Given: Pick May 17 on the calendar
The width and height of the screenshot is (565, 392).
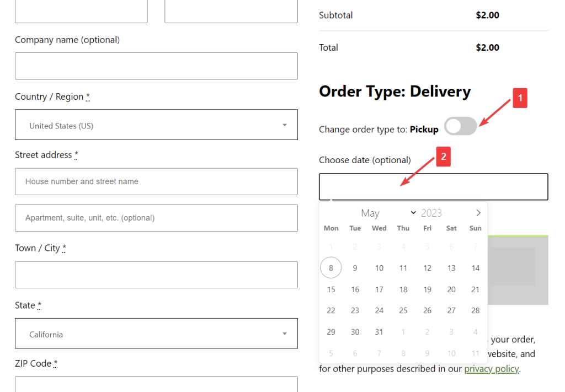Looking at the screenshot, I should [379, 289].
